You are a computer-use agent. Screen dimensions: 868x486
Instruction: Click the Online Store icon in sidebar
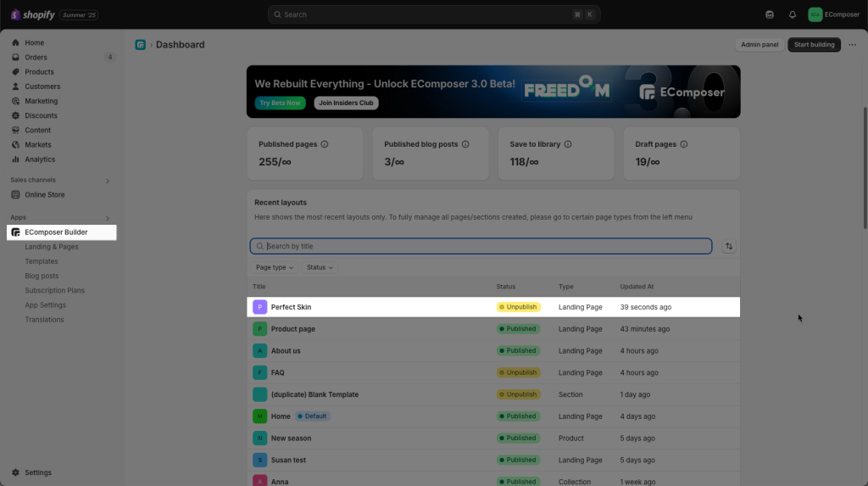pos(15,194)
